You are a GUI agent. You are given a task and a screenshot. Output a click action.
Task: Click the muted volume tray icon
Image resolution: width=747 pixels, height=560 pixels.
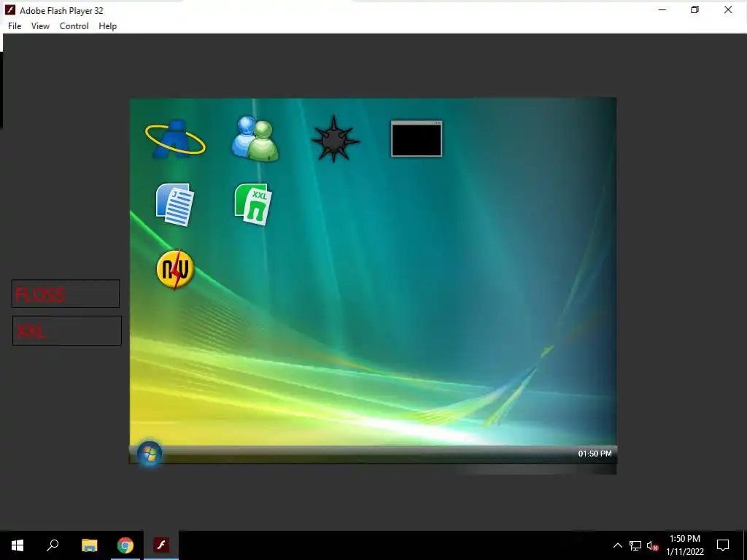(653, 545)
